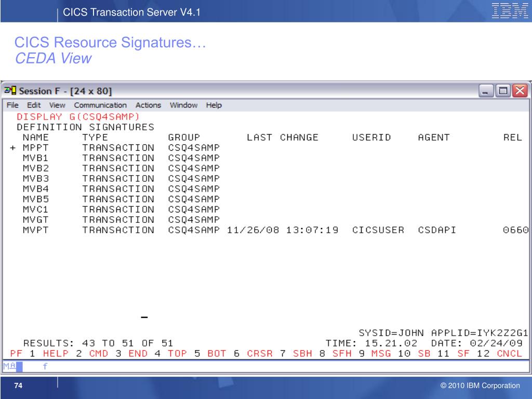Open the File menu
The image size is (532, 399).
tap(12, 105)
